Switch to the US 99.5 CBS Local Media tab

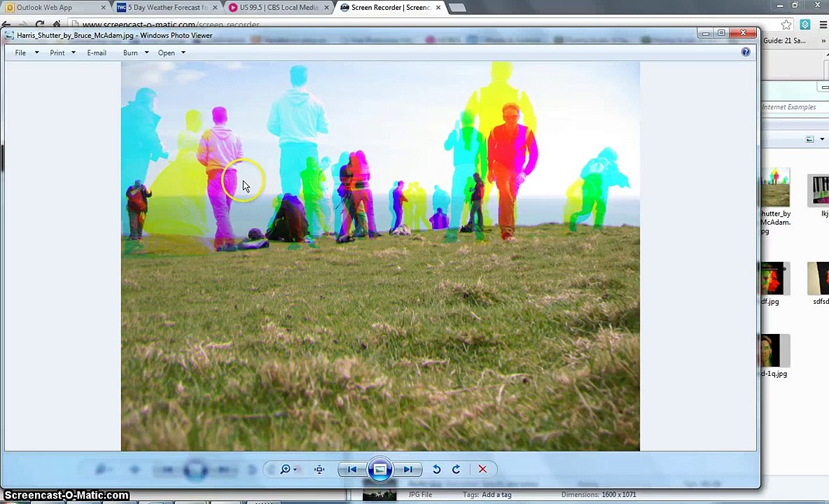pyautogui.click(x=279, y=8)
